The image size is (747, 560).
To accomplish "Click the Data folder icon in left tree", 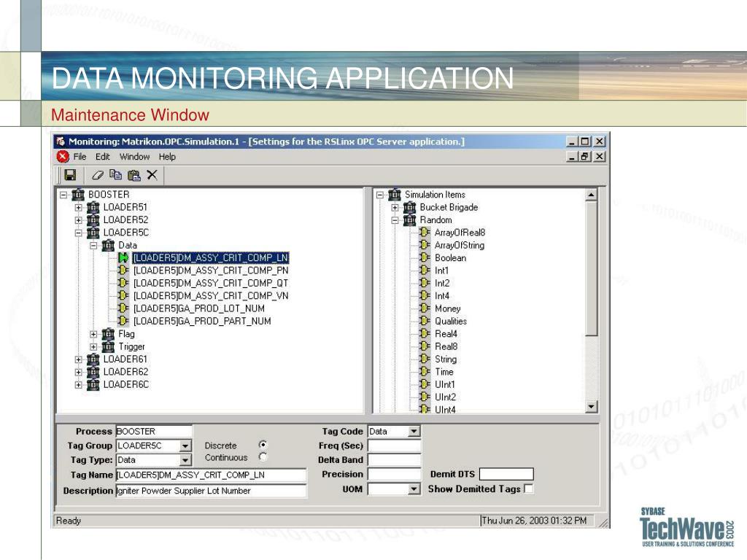I will (x=108, y=245).
